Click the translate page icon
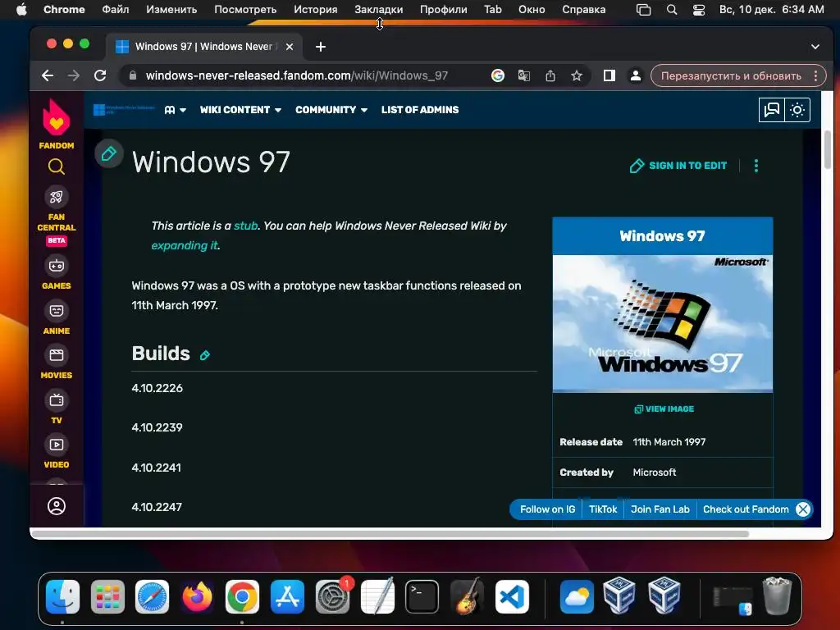Viewport: 840px width, 630px height. [524, 75]
